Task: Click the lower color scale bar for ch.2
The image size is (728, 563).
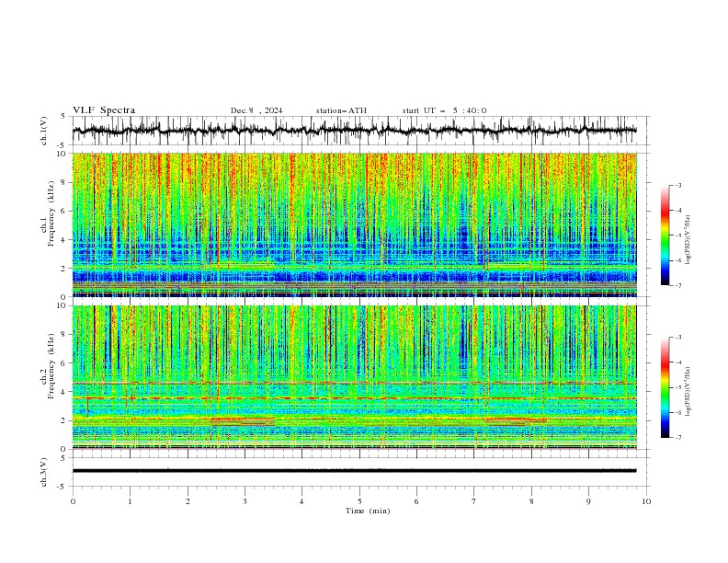Action: coord(665,387)
